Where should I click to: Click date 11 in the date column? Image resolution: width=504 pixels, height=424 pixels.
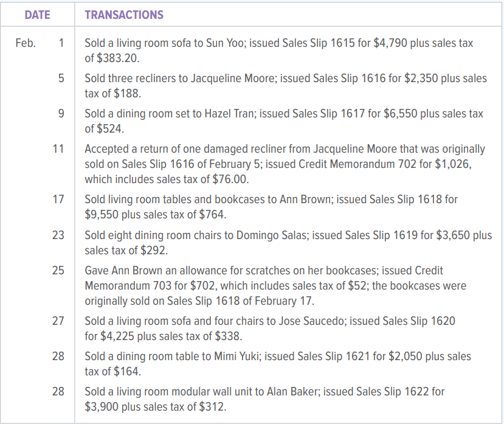[58, 148]
